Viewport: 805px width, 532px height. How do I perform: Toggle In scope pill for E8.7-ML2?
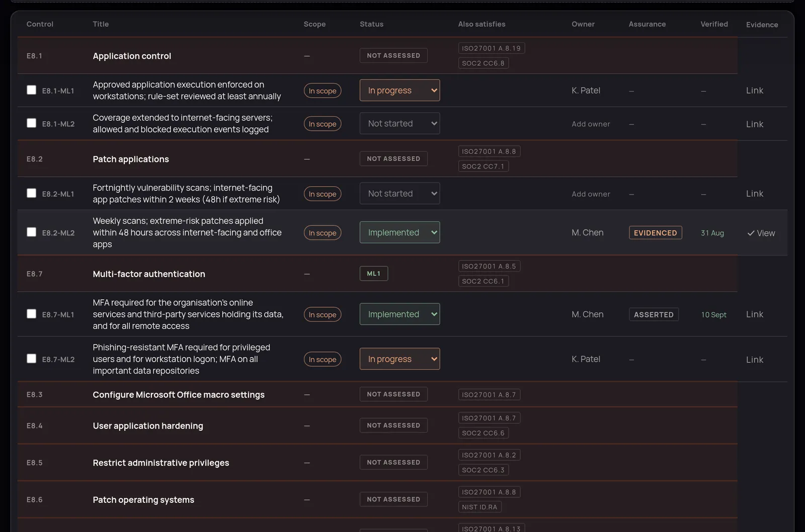tap(323, 359)
